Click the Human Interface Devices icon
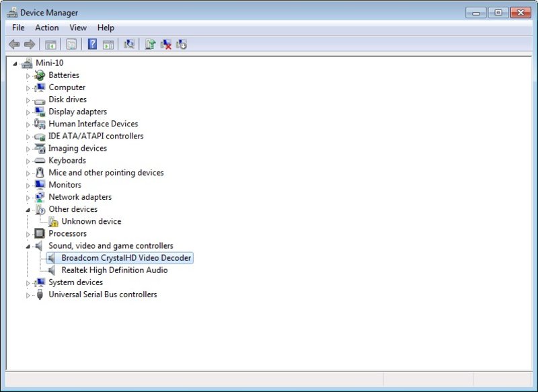The width and height of the screenshot is (538, 392). tap(40, 124)
